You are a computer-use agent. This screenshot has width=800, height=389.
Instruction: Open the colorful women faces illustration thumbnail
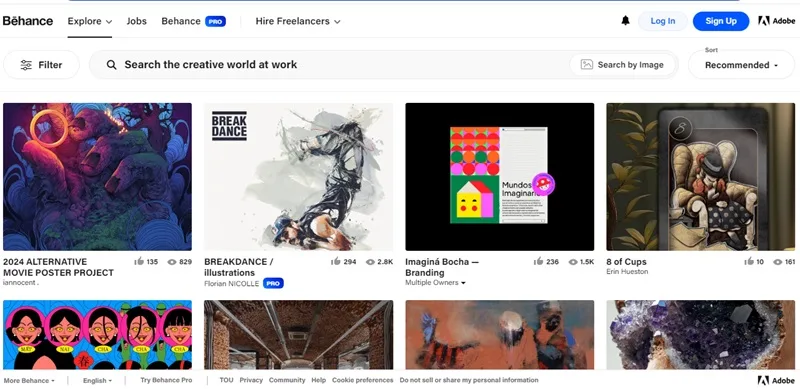(97, 335)
